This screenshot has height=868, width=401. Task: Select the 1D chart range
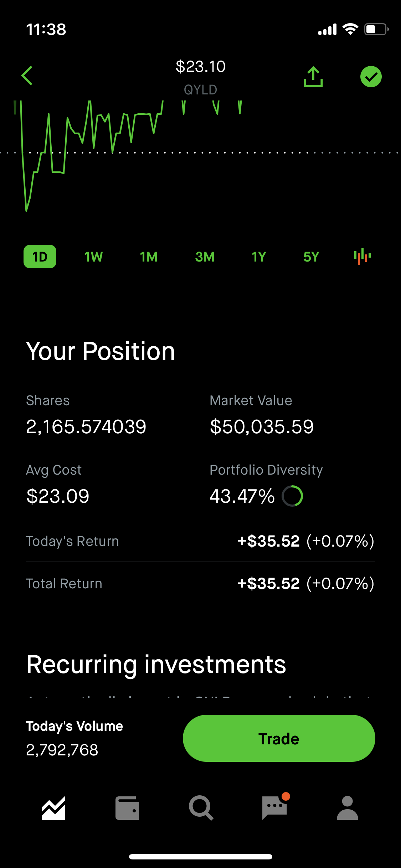pyautogui.click(x=40, y=257)
